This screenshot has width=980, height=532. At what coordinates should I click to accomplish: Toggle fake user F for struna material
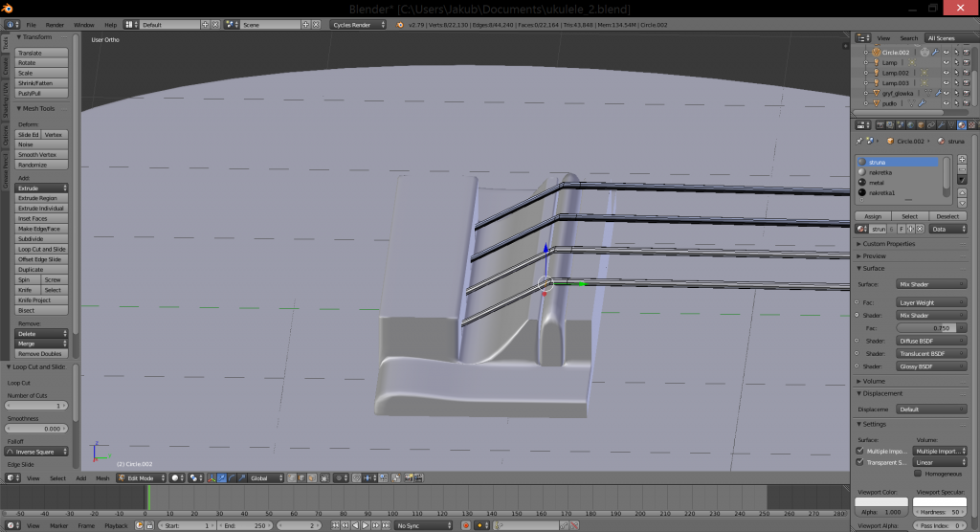point(902,229)
